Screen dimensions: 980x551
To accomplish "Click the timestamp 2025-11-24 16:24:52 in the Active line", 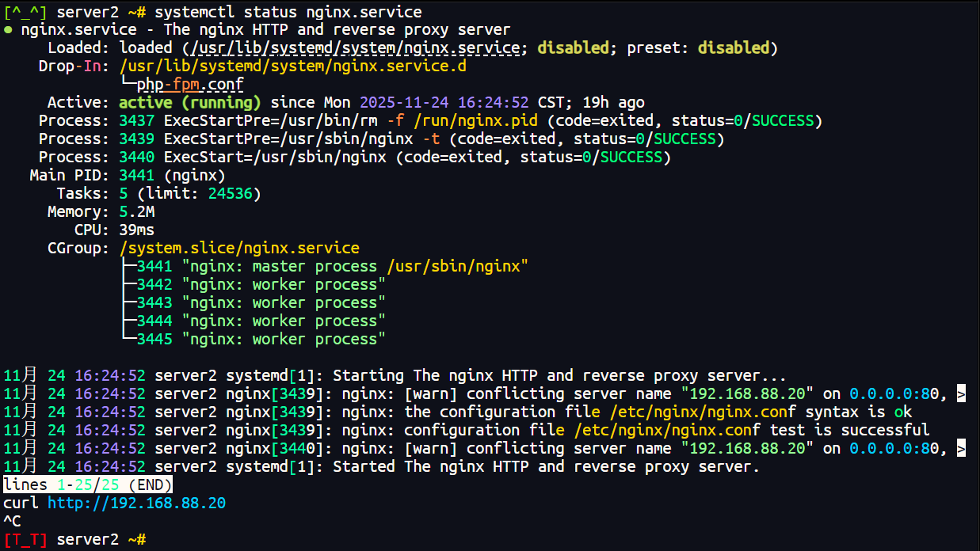I will [x=444, y=103].
